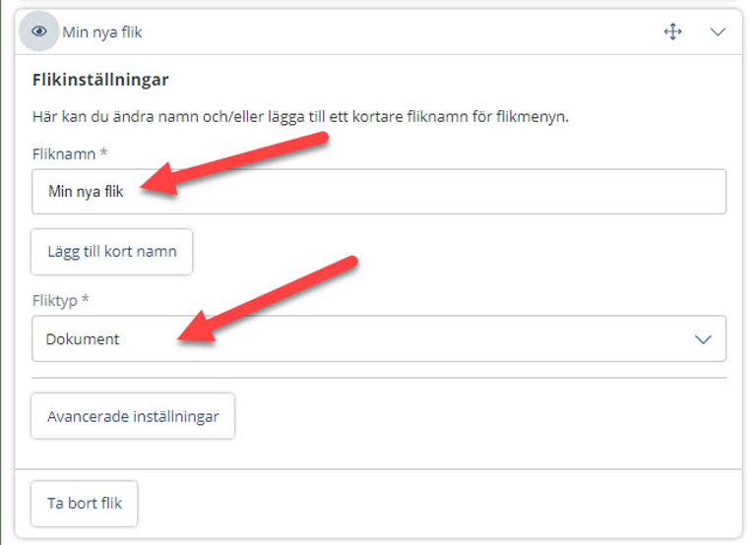This screenshot has height=545, width=756.
Task: Click Ta bort flik button
Action: (85, 504)
